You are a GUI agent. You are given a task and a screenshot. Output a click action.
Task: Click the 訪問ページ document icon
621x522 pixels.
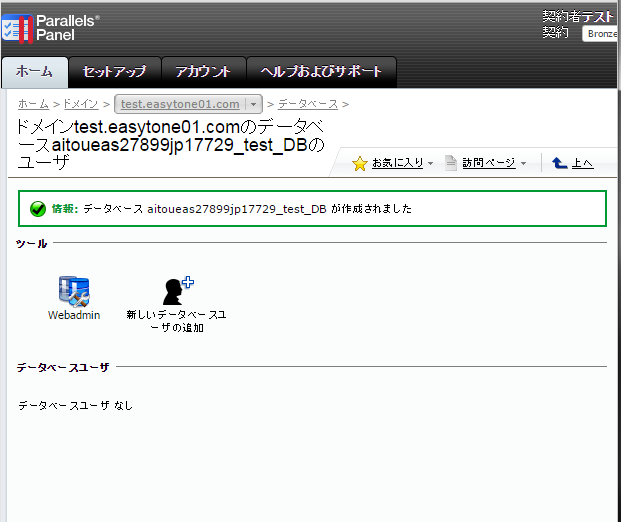coord(451,163)
